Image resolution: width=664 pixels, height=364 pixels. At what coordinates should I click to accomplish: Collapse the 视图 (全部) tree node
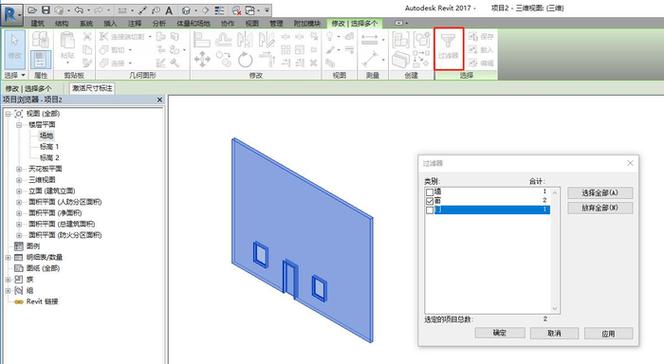(x=8, y=114)
